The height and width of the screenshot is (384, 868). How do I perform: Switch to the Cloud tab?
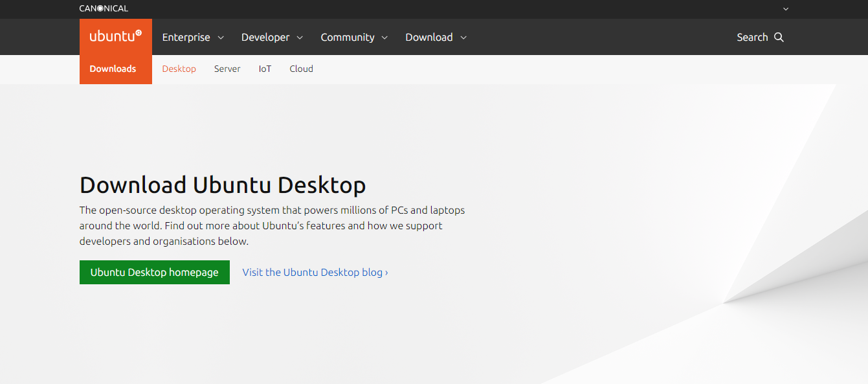coord(302,69)
